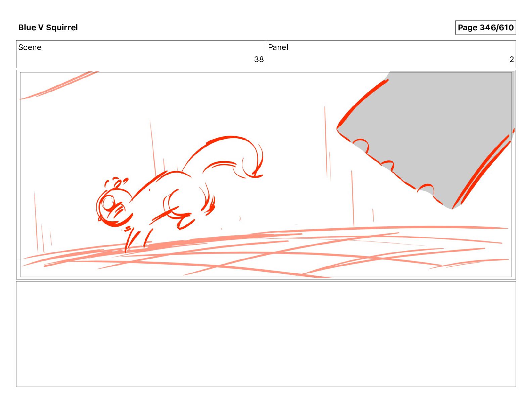Click the 'Blue V Squirrel' title text
The image size is (532, 411).
click(48, 28)
